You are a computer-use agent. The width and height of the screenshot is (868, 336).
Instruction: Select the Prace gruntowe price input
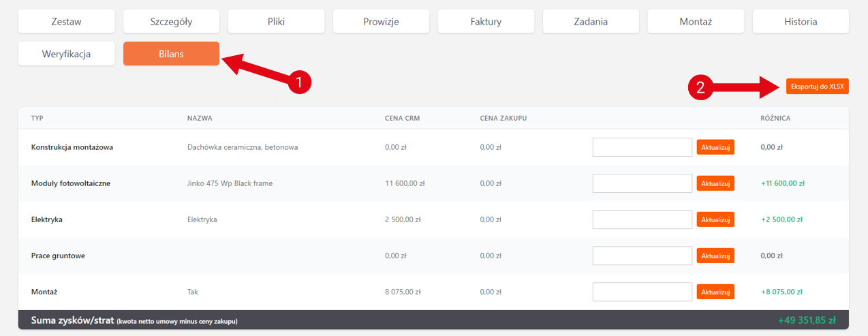tap(642, 256)
